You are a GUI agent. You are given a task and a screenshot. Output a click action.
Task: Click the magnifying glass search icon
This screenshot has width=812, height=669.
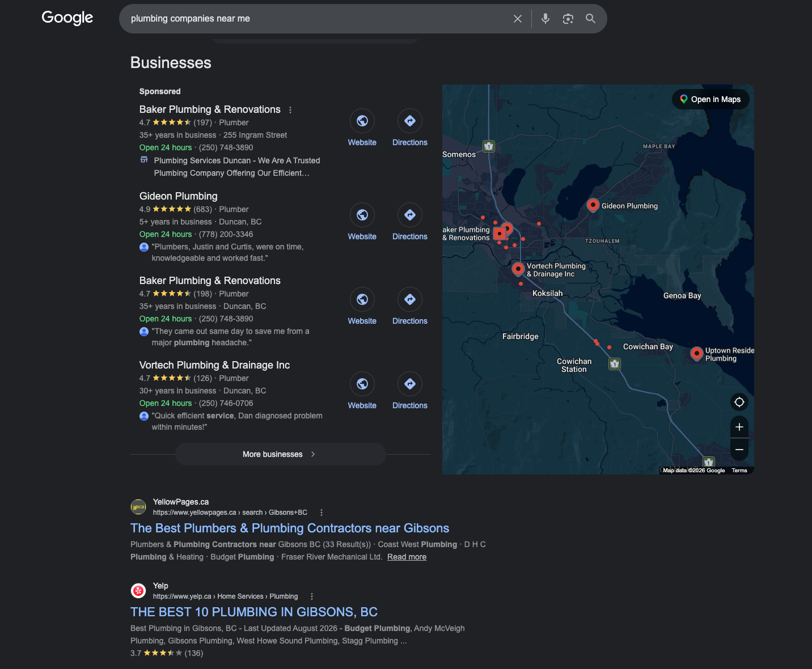pos(590,19)
